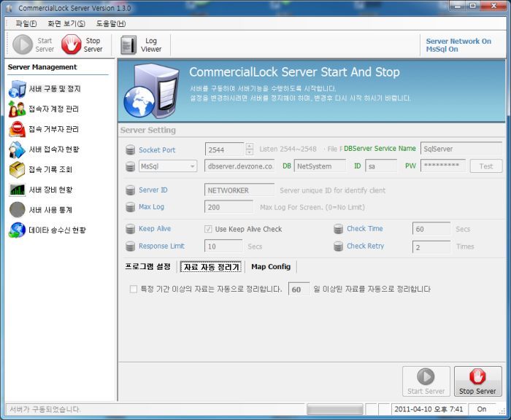This screenshot has width=511, height=420.
Task: Open the 파일(F) menu
Action: [x=26, y=24]
